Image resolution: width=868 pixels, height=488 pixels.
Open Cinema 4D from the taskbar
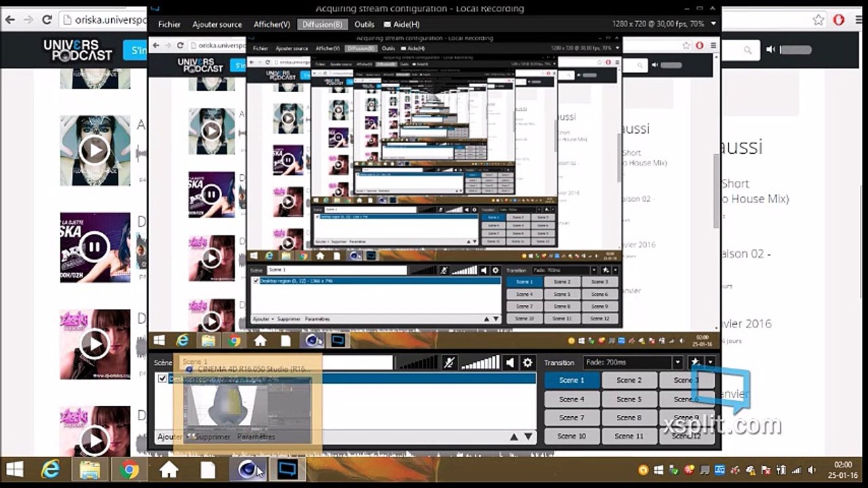coord(247,469)
